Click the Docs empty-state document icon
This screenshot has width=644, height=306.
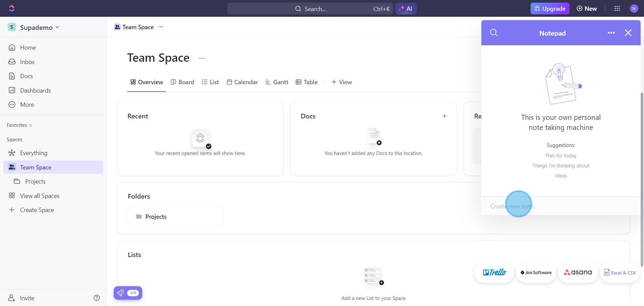(374, 136)
